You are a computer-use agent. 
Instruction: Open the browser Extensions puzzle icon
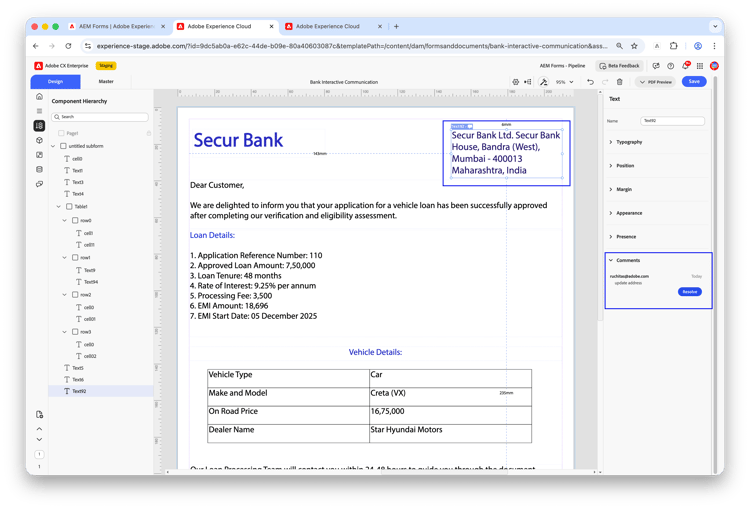673,46
